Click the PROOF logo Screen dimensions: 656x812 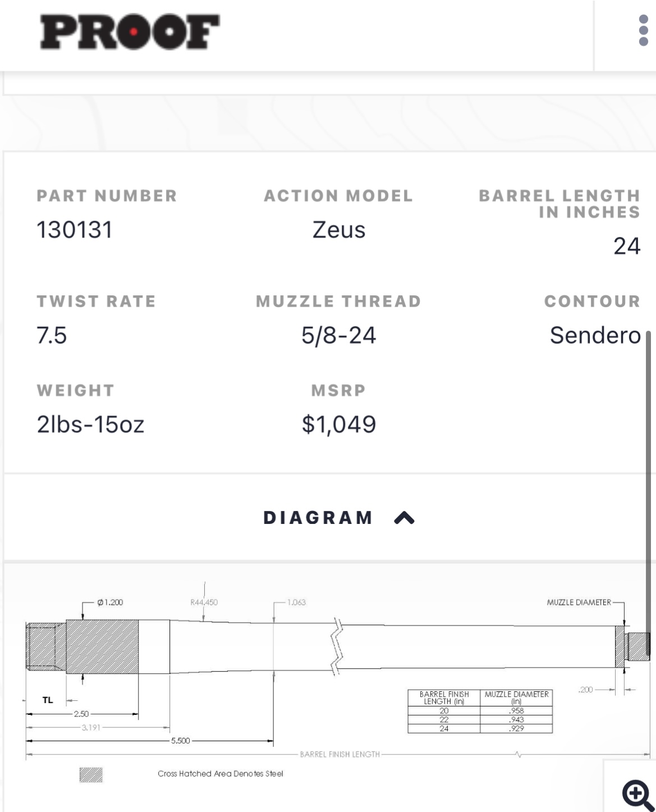point(130,31)
